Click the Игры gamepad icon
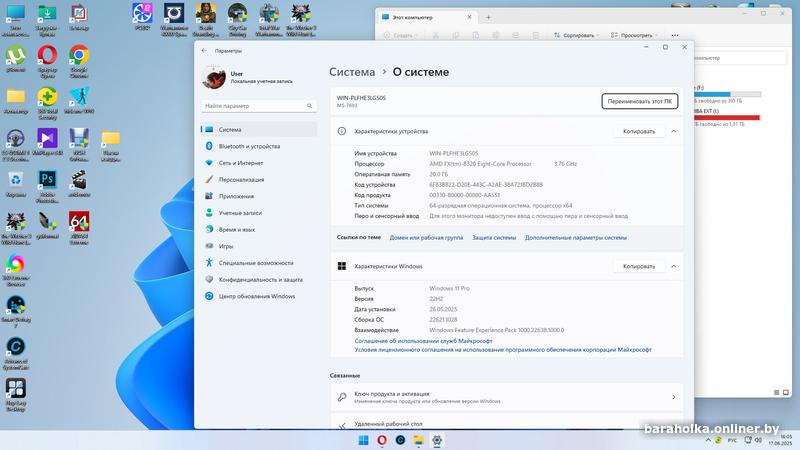The image size is (800, 450). tap(209, 246)
